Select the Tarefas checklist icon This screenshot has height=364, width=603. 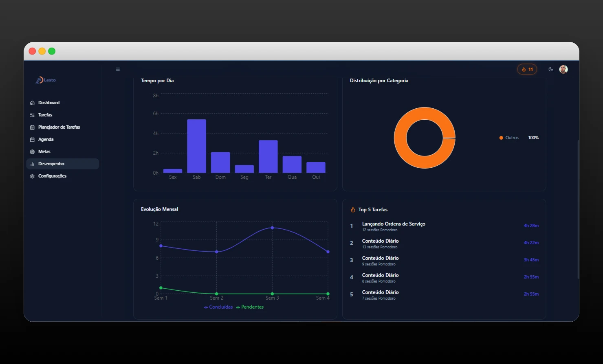pos(32,115)
